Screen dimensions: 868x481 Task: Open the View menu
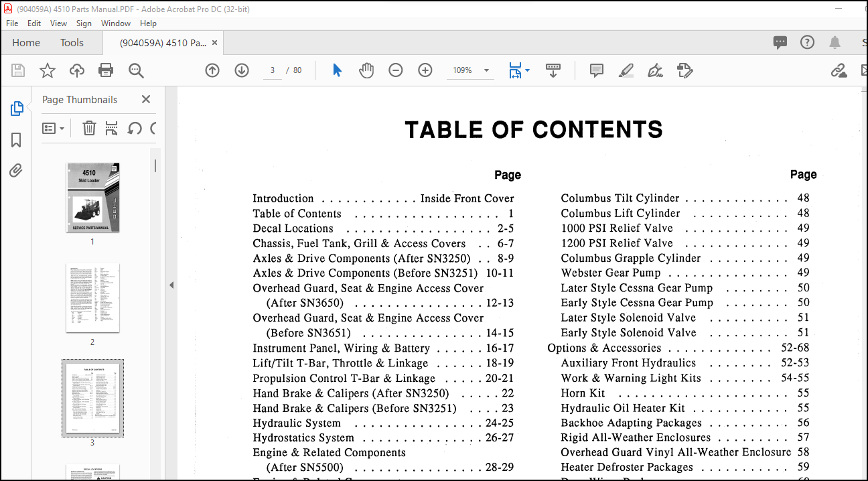coord(59,23)
